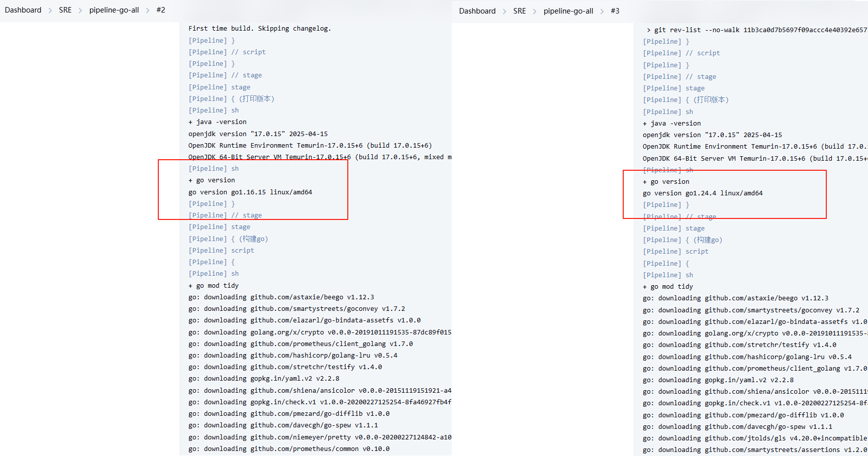This screenshot has width=868, height=456.
Task: Click the 'go version go1.16.15 linux/amd64' output line
Action: click(x=250, y=192)
